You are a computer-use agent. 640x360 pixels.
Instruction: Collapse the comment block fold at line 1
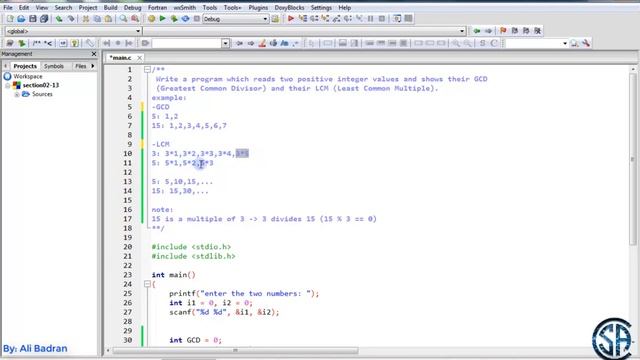tap(147, 70)
